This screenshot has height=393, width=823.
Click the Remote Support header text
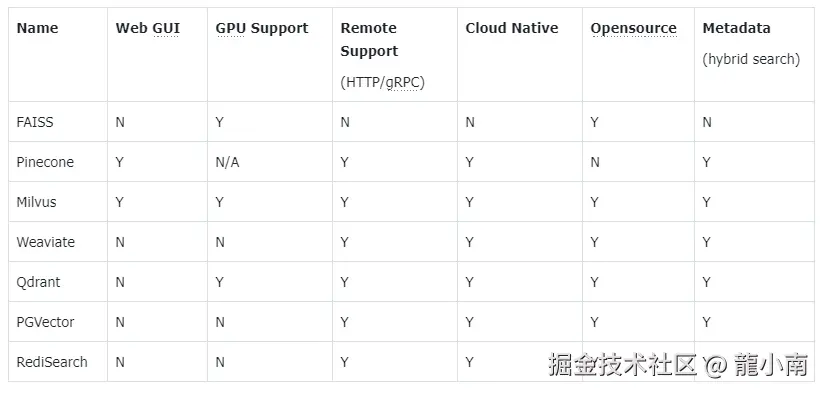coord(369,40)
